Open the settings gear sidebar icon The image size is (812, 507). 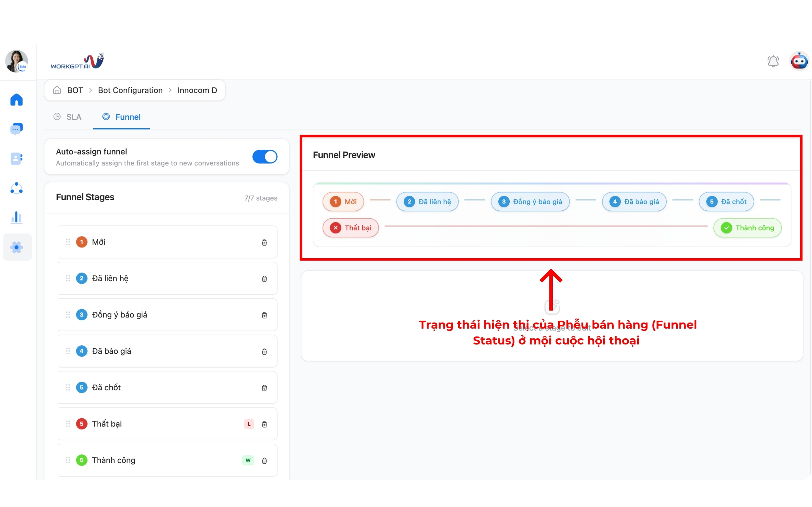click(17, 247)
